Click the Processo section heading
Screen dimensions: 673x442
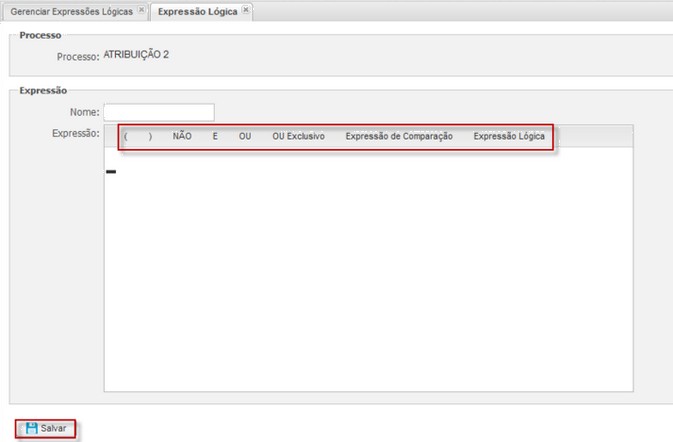point(40,35)
